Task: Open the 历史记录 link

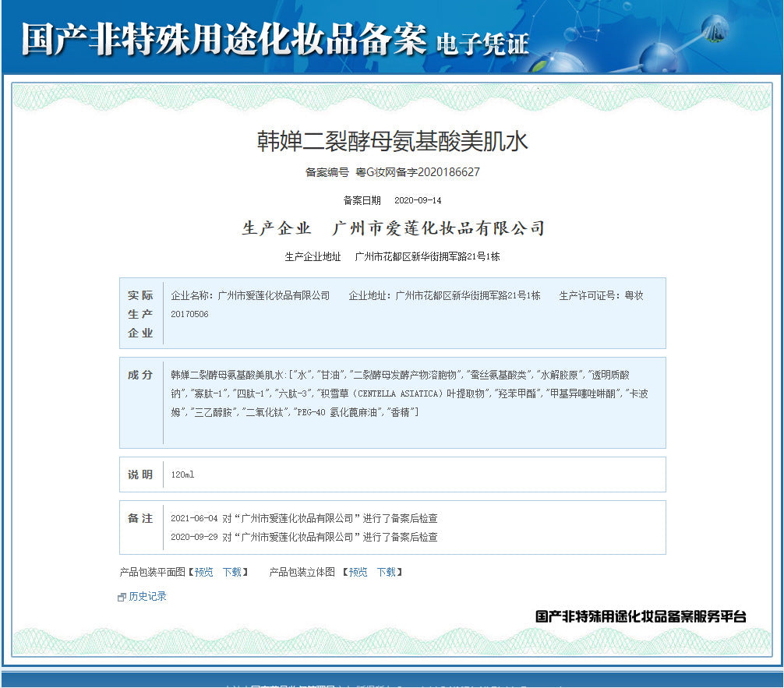Action: click(147, 596)
